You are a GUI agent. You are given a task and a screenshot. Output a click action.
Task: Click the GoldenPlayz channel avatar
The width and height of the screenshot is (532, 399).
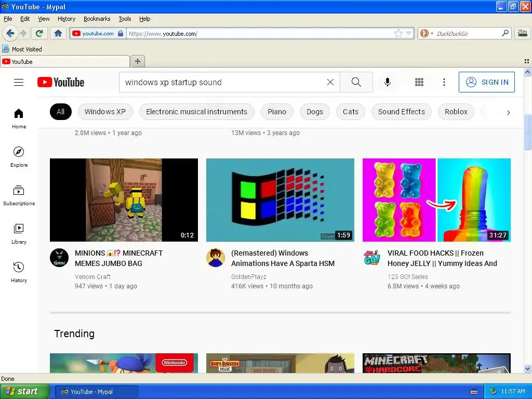tap(216, 258)
